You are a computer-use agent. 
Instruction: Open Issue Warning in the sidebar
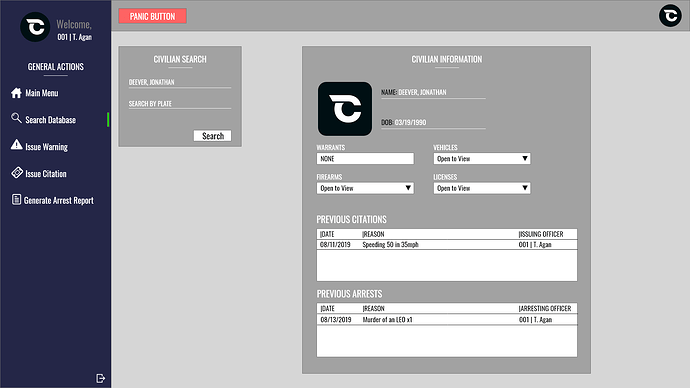[x=47, y=147]
